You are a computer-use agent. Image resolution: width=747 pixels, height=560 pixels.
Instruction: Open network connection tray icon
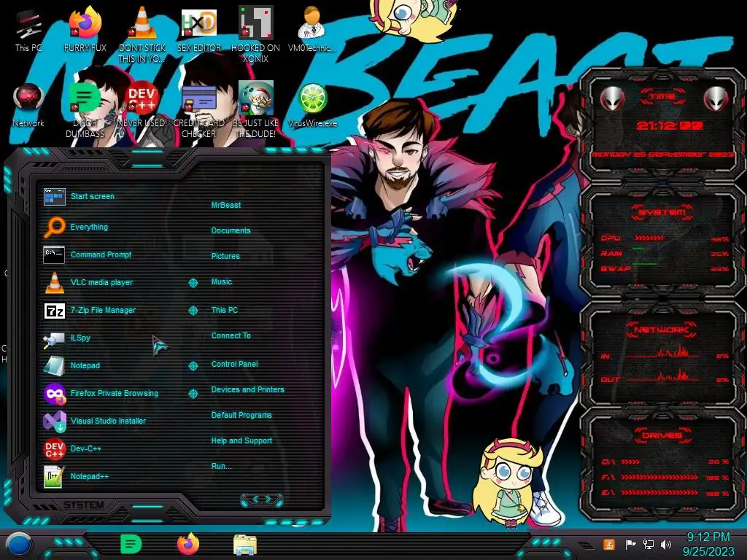(648, 544)
